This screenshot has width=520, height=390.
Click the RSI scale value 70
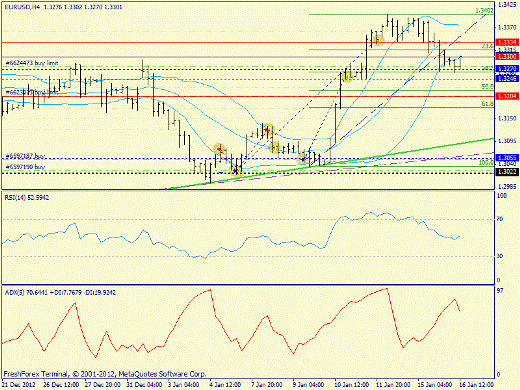[x=500, y=219]
